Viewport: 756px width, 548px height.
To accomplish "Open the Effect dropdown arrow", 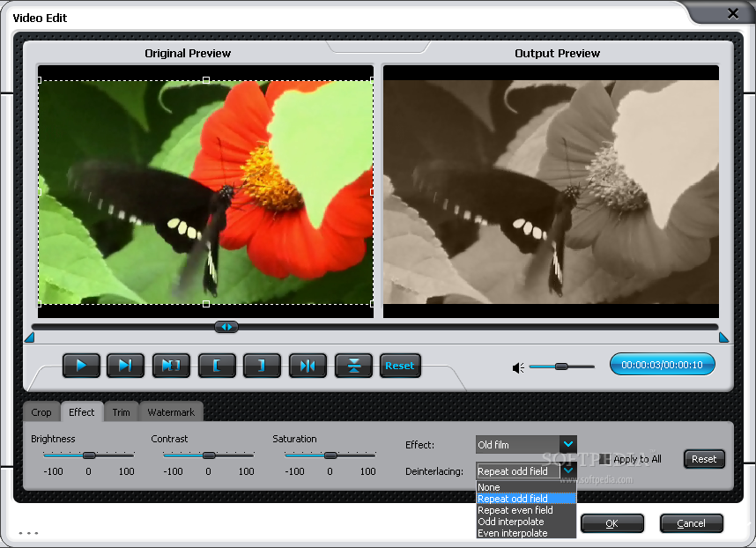I will point(568,444).
